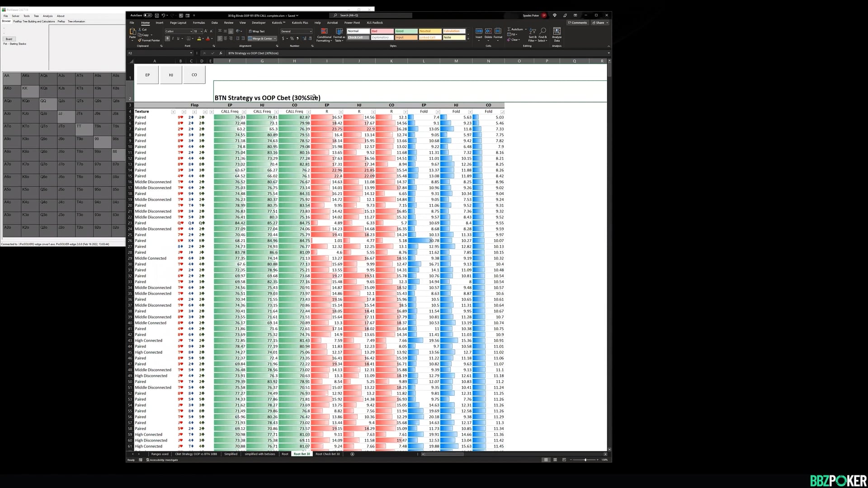Click the Insert Function fx icon

click(221, 53)
